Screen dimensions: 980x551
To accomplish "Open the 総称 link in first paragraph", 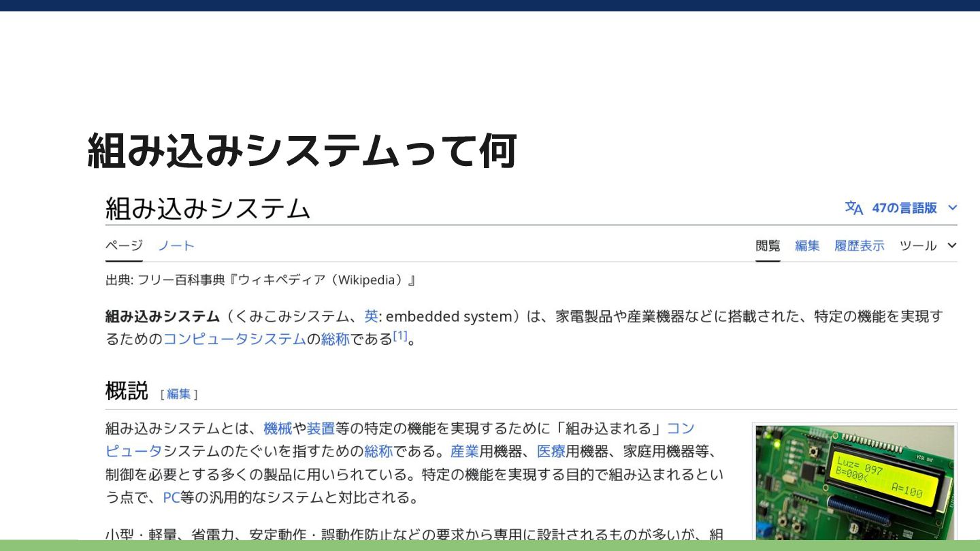I will point(336,339).
